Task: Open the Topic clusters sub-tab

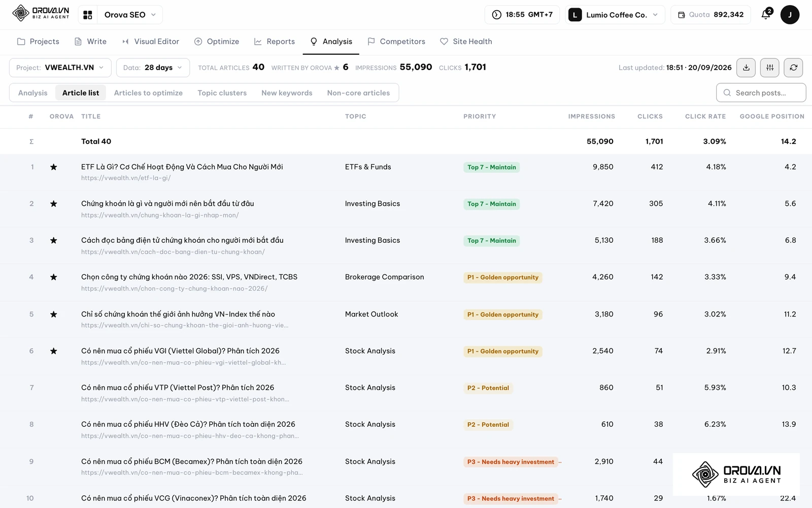Action: pyautogui.click(x=222, y=93)
